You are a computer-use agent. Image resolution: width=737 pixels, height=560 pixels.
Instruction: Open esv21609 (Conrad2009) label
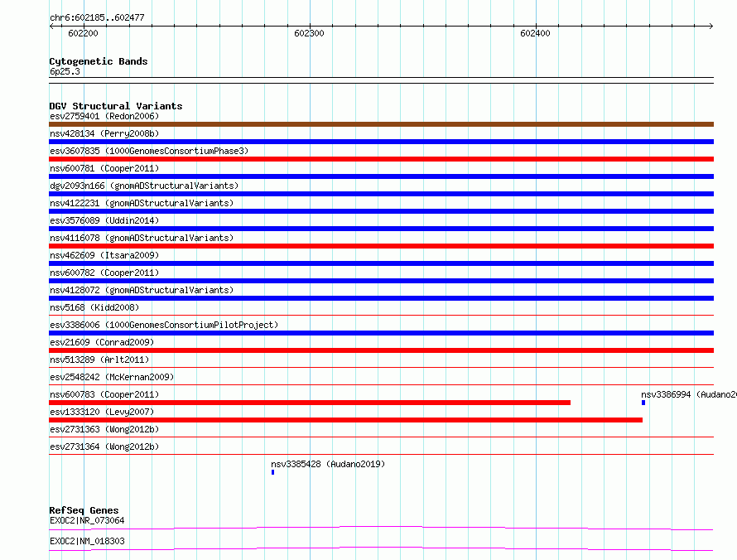(102, 342)
